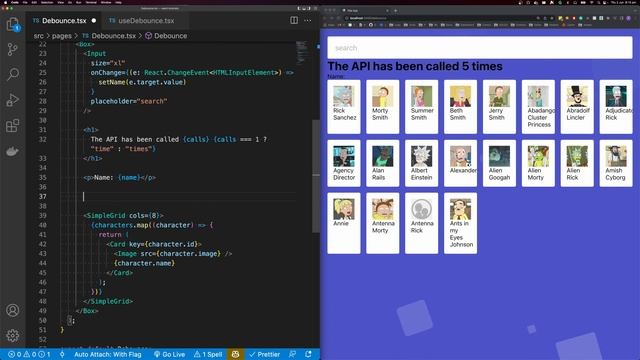Screen dimensions: 640x360
Task: Open the editor More Actions ellipsis
Action: [307, 20]
